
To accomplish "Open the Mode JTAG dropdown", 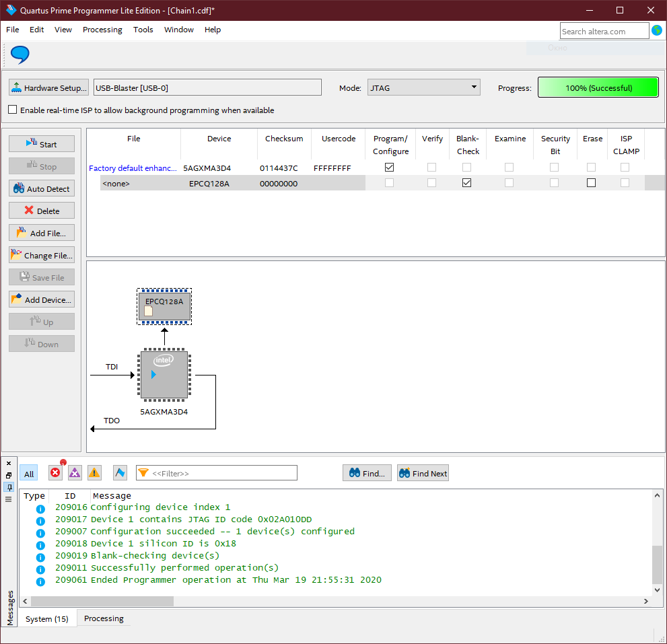I will 423,87.
